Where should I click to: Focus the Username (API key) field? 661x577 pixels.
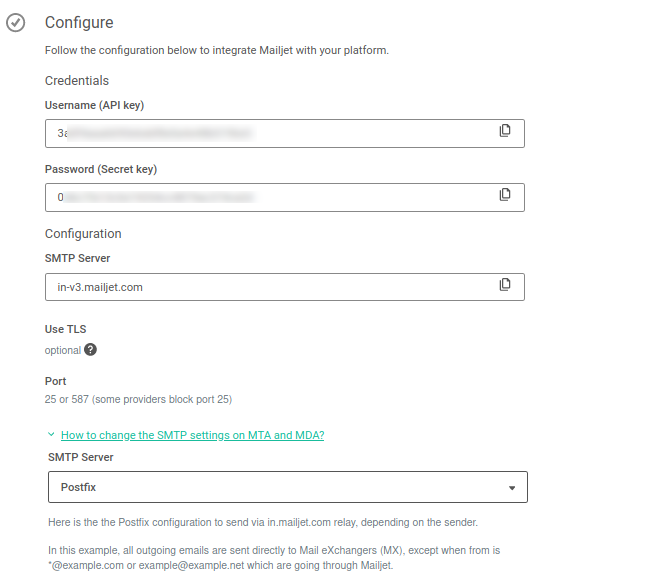point(270,133)
